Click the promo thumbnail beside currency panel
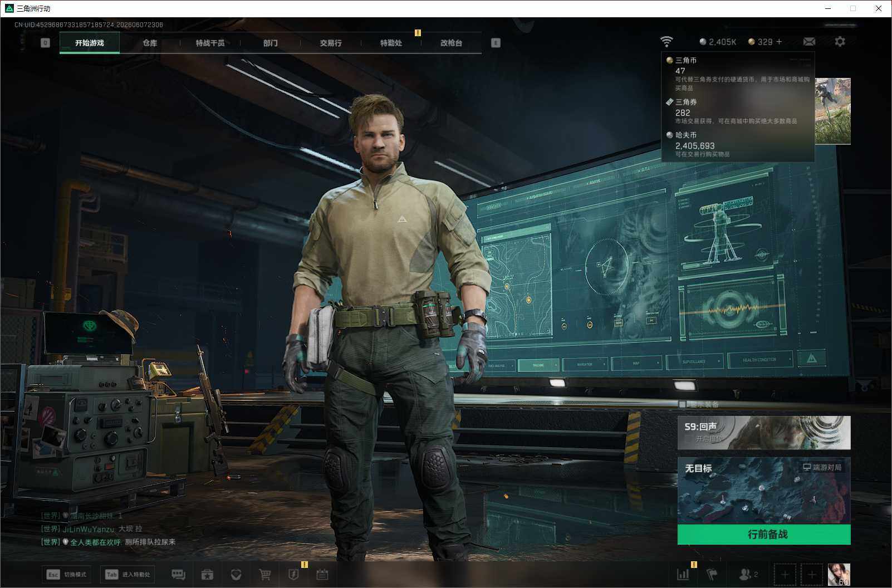The width and height of the screenshot is (892, 588). coord(833,111)
